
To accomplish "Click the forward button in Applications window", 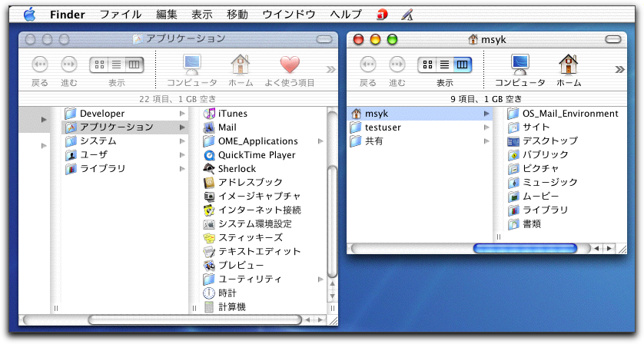I will point(69,65).
